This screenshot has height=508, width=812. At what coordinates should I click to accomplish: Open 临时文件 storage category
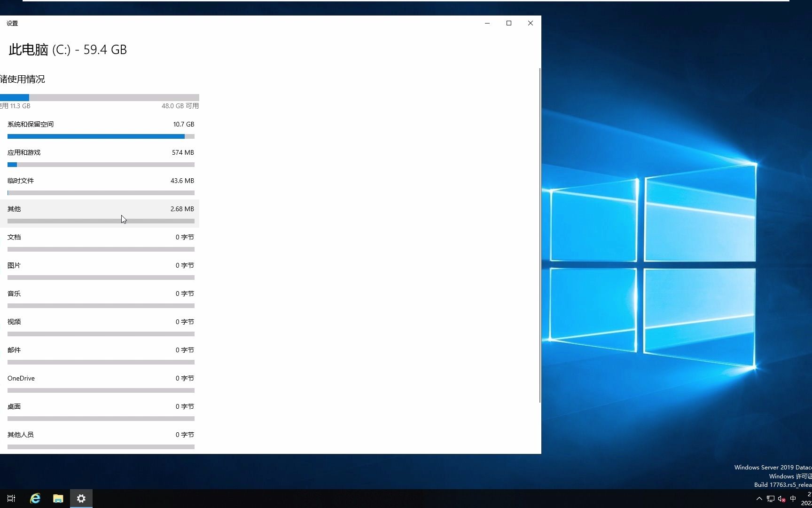pos(100,185)
